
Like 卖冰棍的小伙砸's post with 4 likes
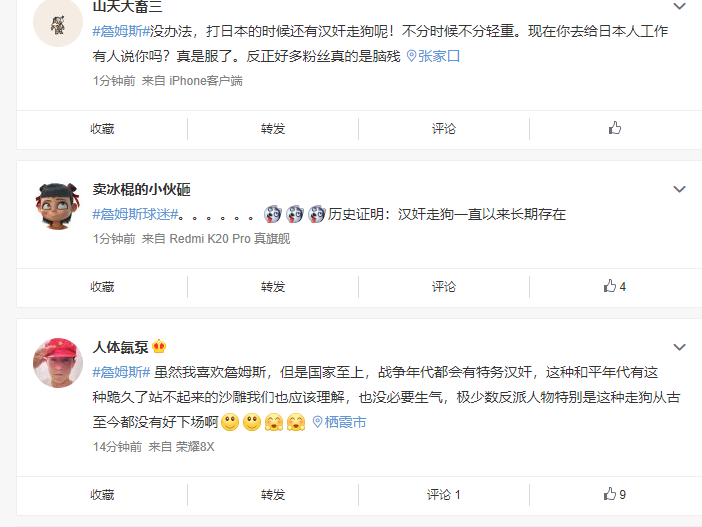(615, 287)
